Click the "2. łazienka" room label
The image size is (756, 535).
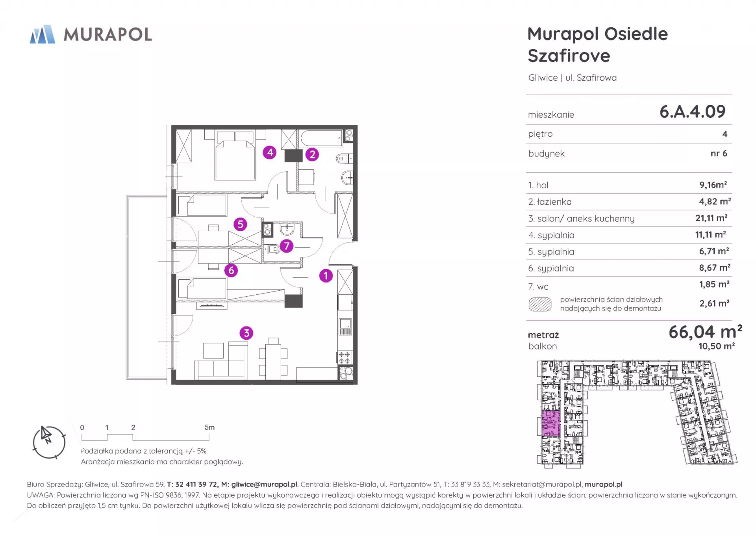pos(550,202)
